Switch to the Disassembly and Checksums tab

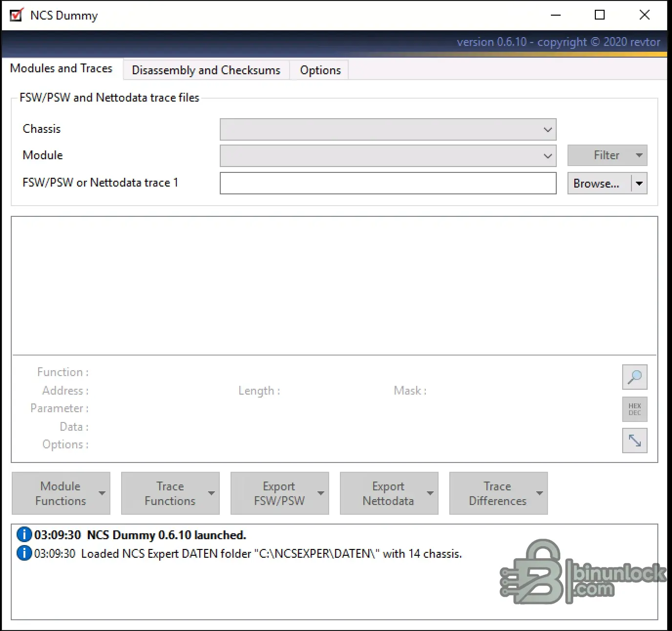point(206,70)
